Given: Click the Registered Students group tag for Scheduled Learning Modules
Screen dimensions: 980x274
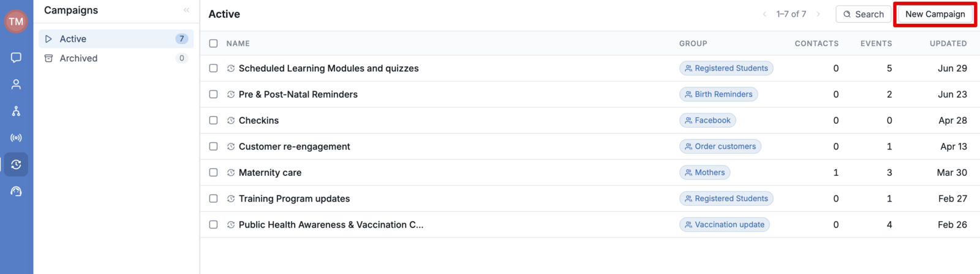Looking at the screenshot, I should pyautogui.click(x=726, y=68).
